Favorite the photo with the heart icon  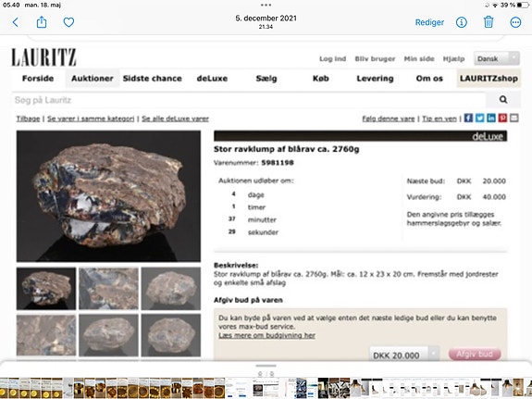click(x=68, y=22)
